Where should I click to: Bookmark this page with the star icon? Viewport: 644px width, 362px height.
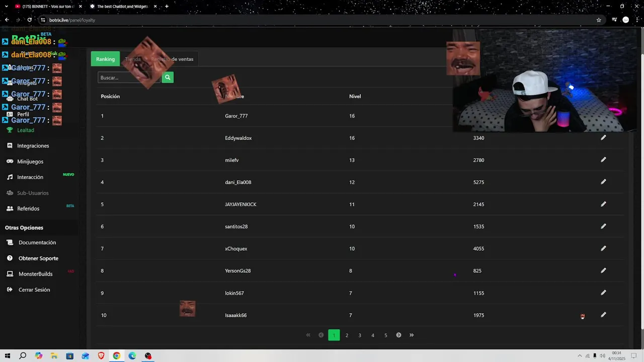pos(599,20)
